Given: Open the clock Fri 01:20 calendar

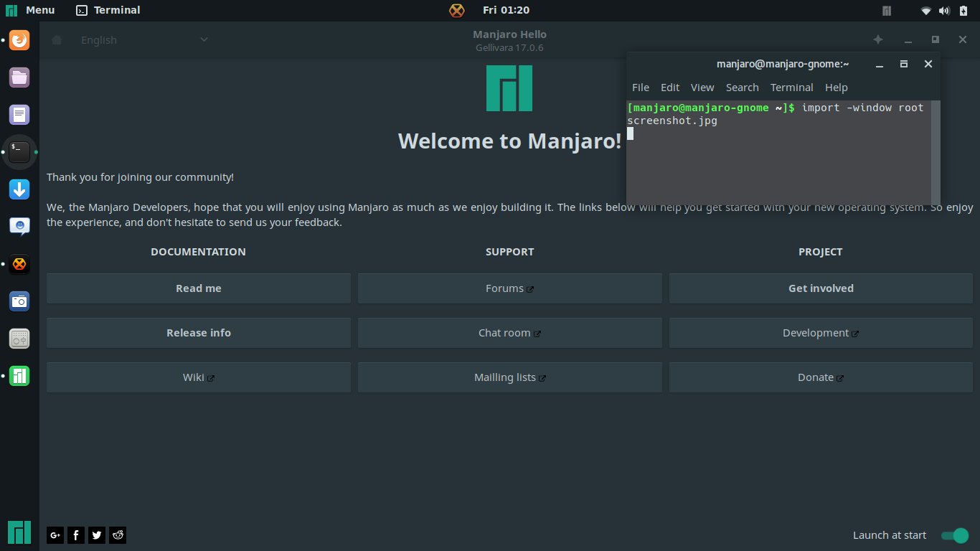Looking at the screenshot, I should click(x=507, y=10).
